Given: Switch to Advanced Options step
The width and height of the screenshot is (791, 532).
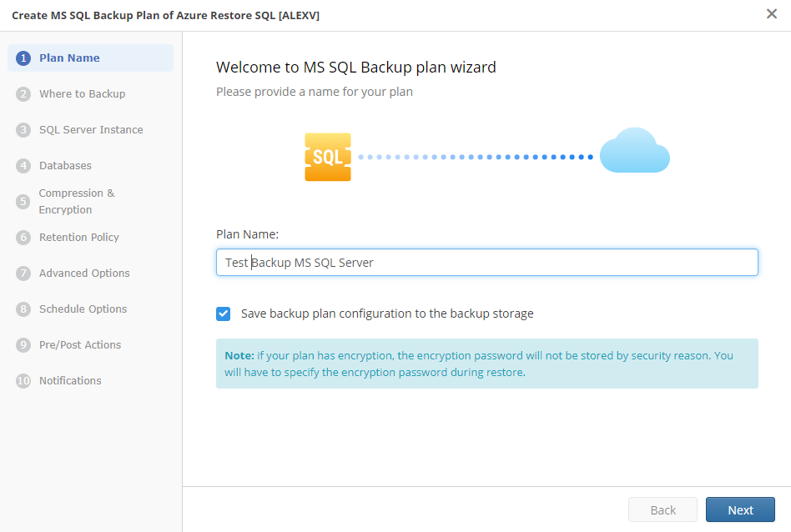Looking at the screenshot, I should pos(84,274).
